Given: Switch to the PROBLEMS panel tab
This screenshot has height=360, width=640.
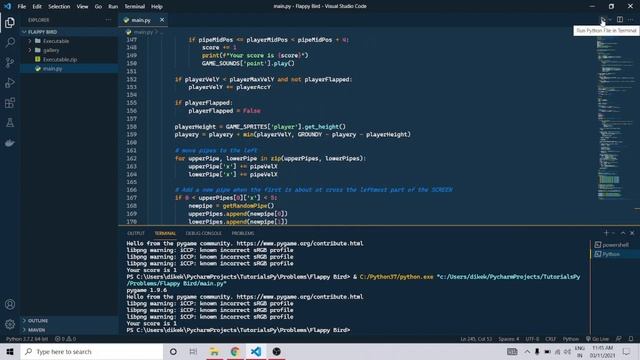Looking at the screenshot, I should [x=243, y=233].
